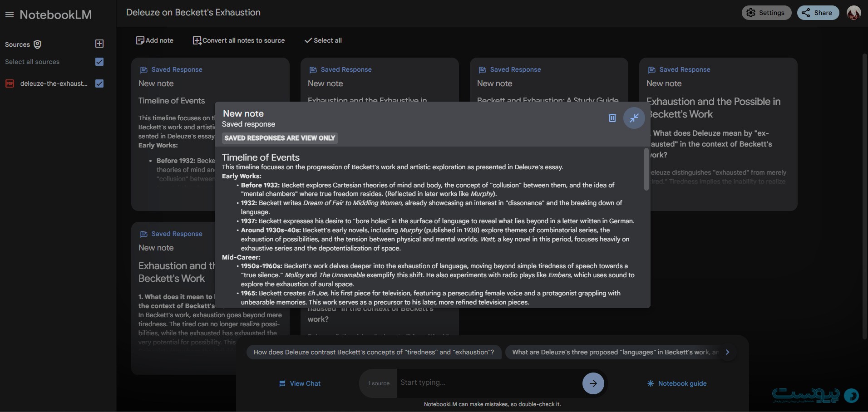This screenshot has width=868, height=412.
Task: Submit the chat with arrow button
Action: click(x=593, y=383)
